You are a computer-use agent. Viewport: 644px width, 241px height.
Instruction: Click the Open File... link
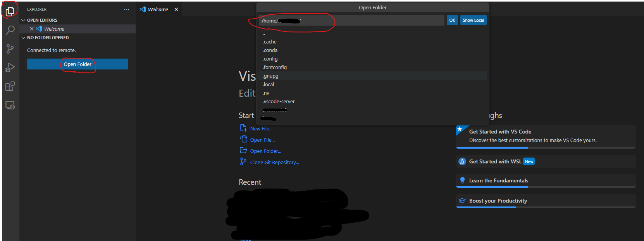[x=262, y=140]
